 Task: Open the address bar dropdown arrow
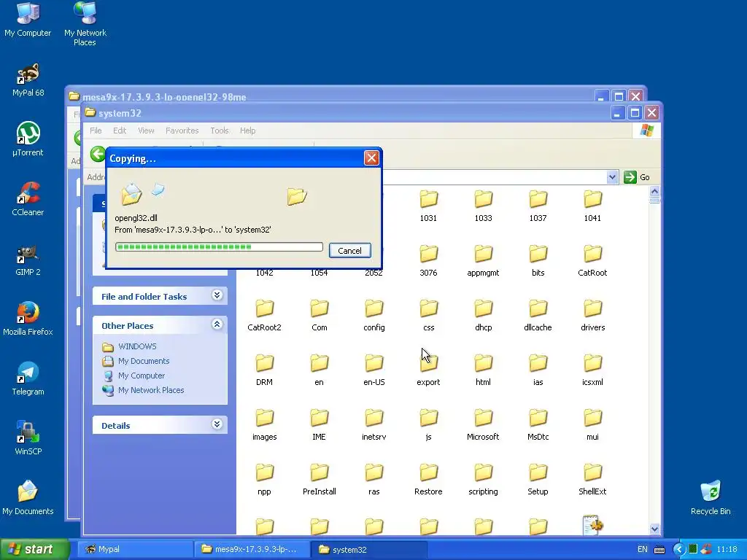[612, 177]
